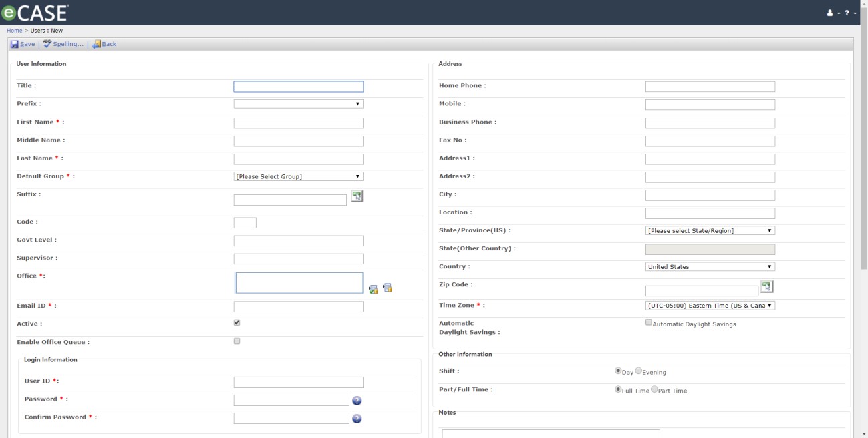This screenshot has height=438, width=868.
Task: Click the remove Office icon
Action: pyautogui.click(x=387, y=288)
